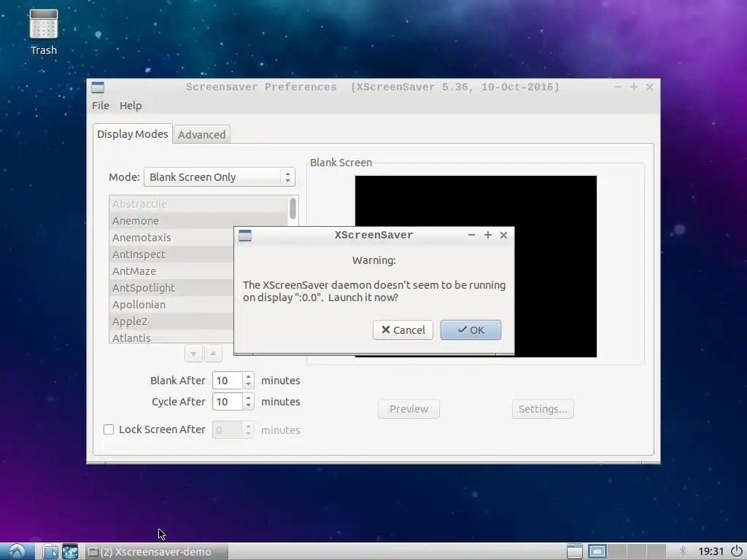Open the power/logout icon in the panel
747x560 pixels.
737,551
